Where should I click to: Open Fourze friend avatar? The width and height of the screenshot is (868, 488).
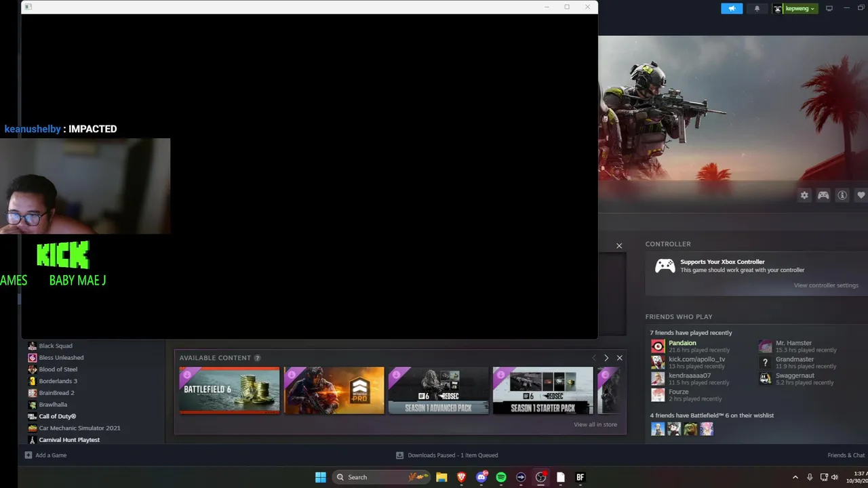658,394
